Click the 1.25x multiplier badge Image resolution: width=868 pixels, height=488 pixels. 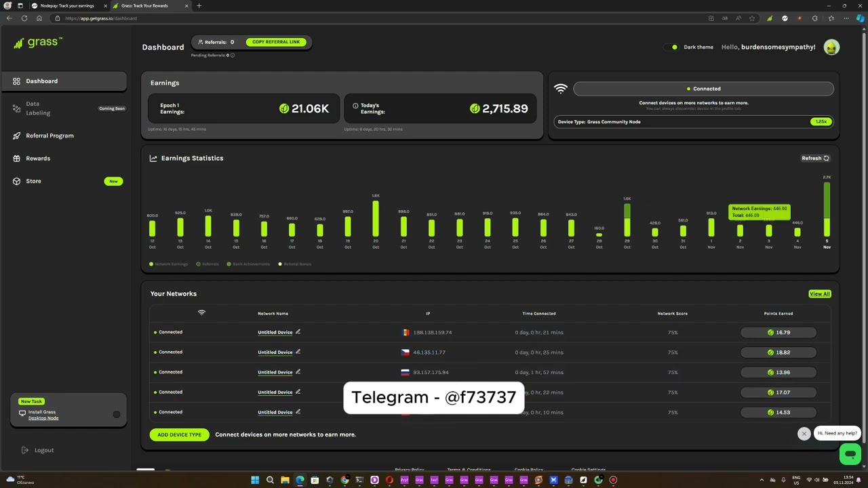coord(821,122)
